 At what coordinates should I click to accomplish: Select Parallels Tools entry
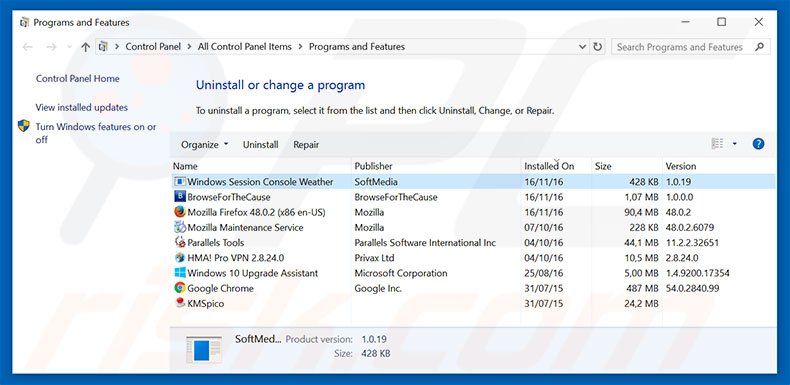point(216,242)
